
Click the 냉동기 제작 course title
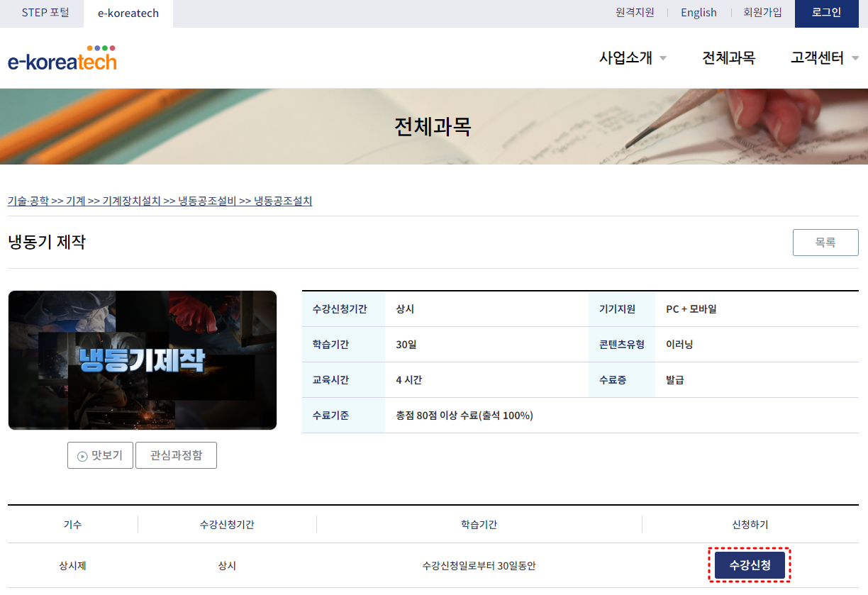click(47, 242)
